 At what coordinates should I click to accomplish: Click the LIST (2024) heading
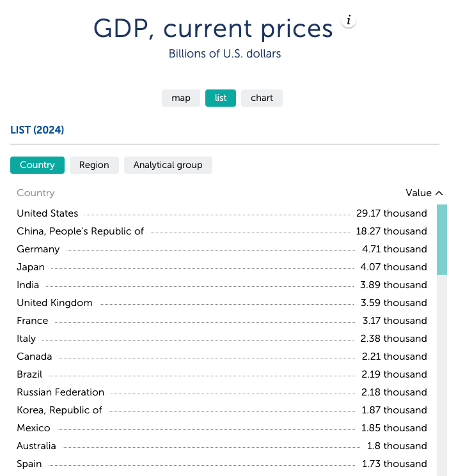coord(37,130)
